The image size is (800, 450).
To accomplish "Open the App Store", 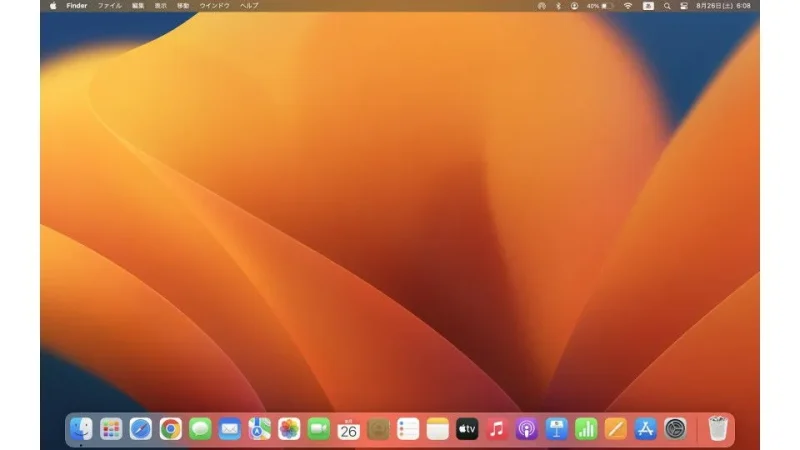I will point(645,429).
